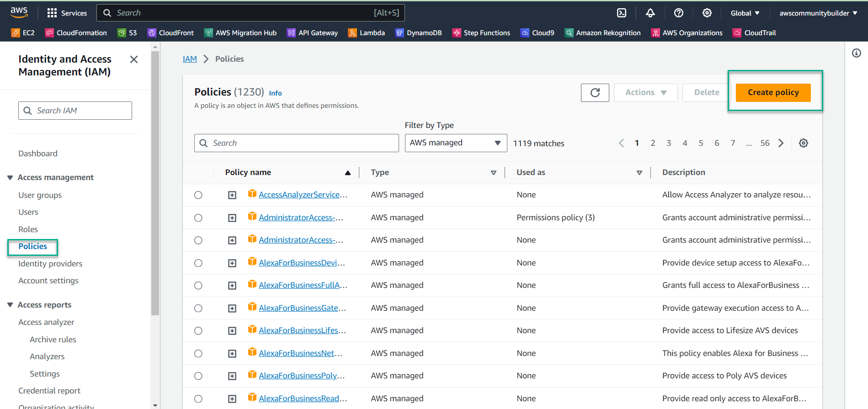Open the AWS Organizations shortcut
Image resolution: width=868 pixels, height=409 pixels.
687,33
